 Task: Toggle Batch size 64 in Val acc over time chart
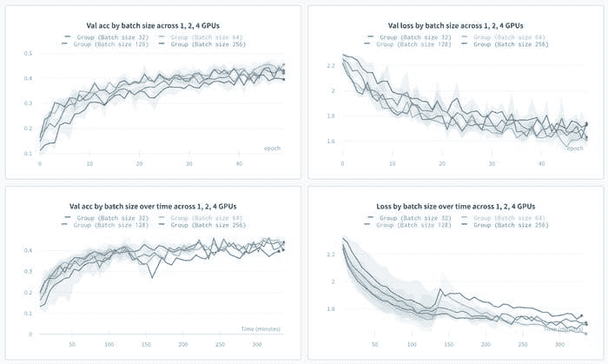coord(203,218)
